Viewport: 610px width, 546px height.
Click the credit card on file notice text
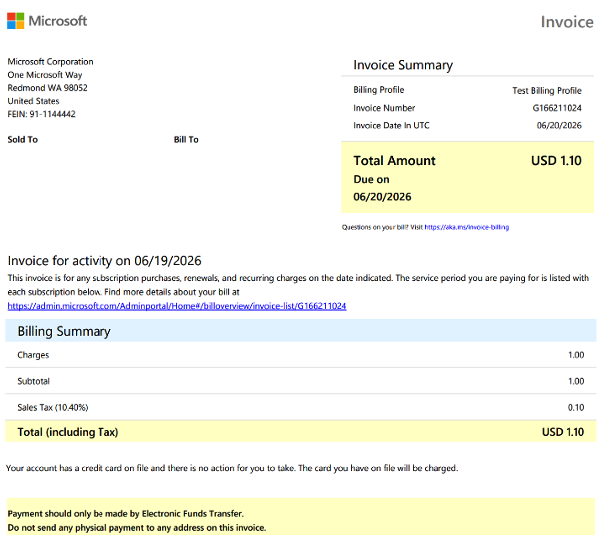(232, 468)
